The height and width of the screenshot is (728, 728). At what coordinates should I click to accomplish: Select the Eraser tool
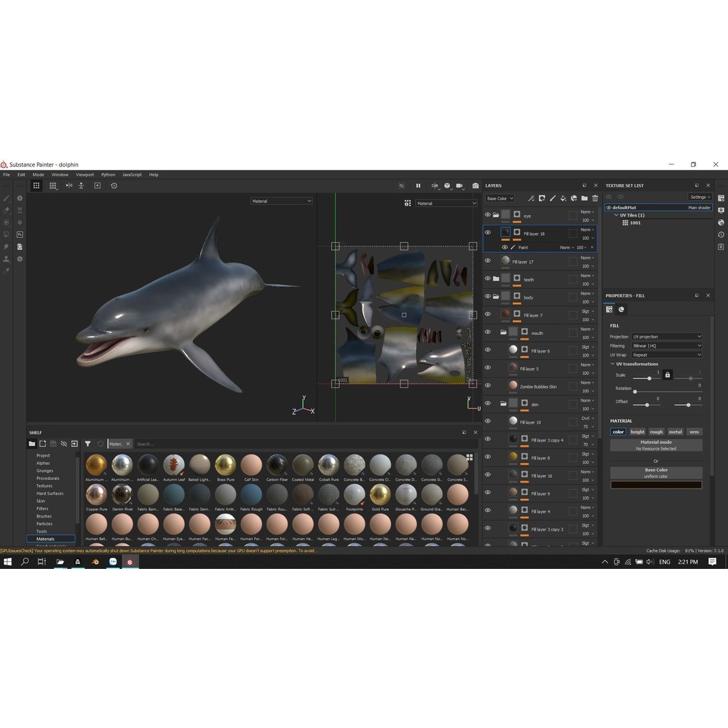(7, 210)
